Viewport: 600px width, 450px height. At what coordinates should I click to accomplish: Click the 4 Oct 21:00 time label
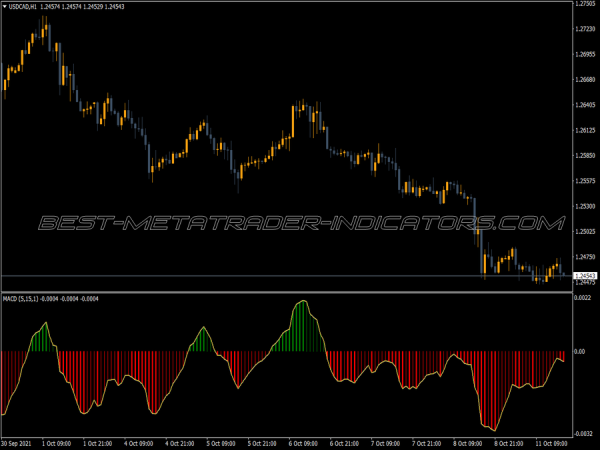(x=180, y=443)
